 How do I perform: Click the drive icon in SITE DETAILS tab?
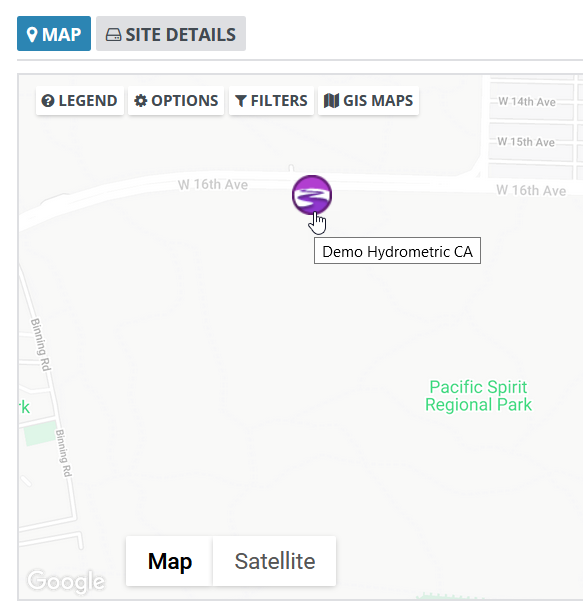pyautogui.click(x=113, y=35)
